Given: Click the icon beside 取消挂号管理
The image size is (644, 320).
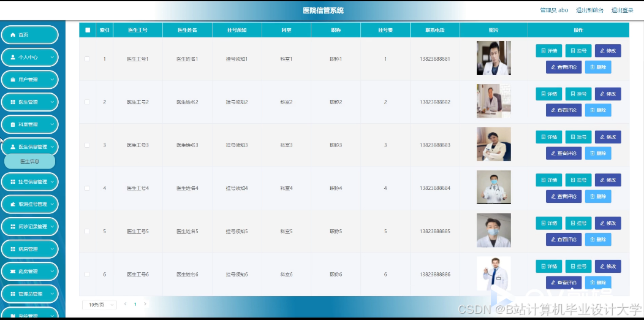Looking at the screenshot, I should click(13, 204).
